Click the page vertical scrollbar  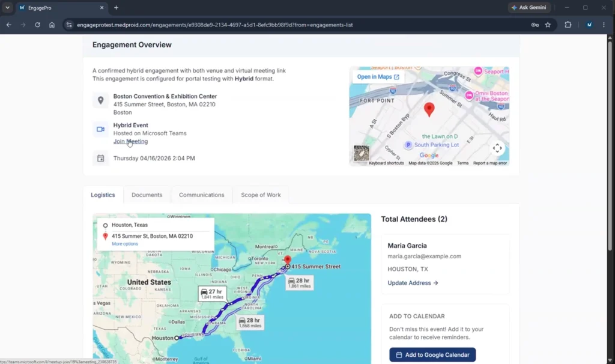tap(610, 145)
